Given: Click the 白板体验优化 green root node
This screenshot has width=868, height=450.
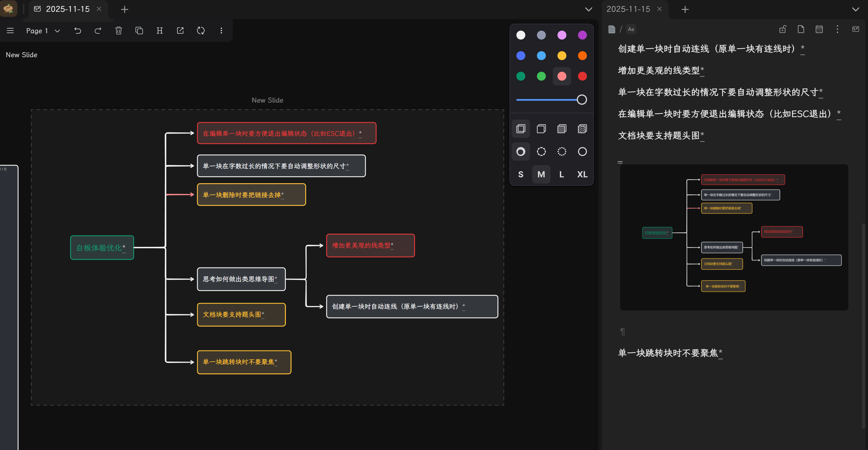Looking at the screenshot, I should click(102, 247).
